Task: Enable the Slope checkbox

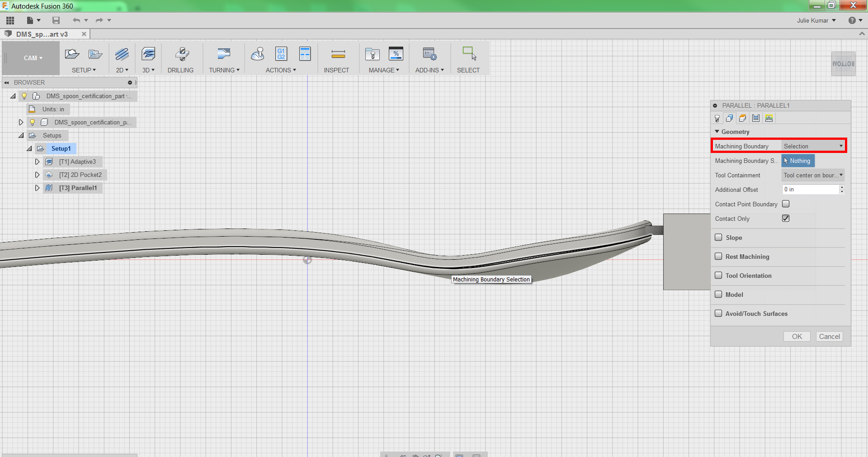Action: tap(718, 238)
